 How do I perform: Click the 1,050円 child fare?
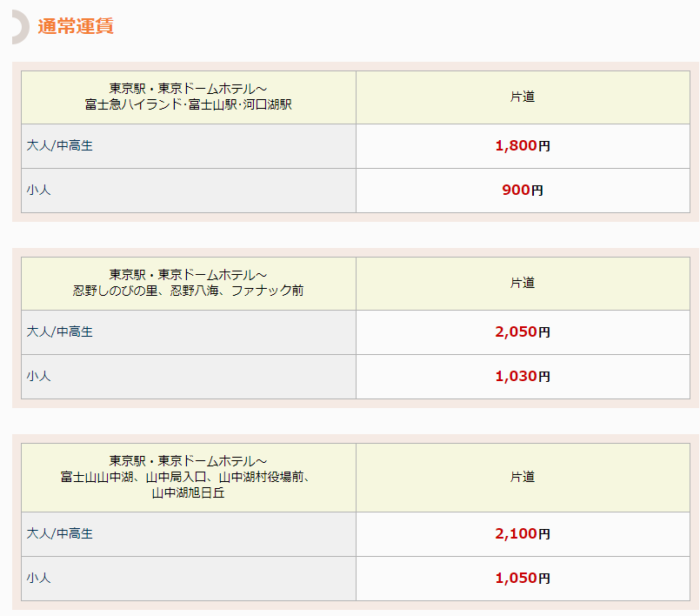pyautogui.click(x=523, y=579)
